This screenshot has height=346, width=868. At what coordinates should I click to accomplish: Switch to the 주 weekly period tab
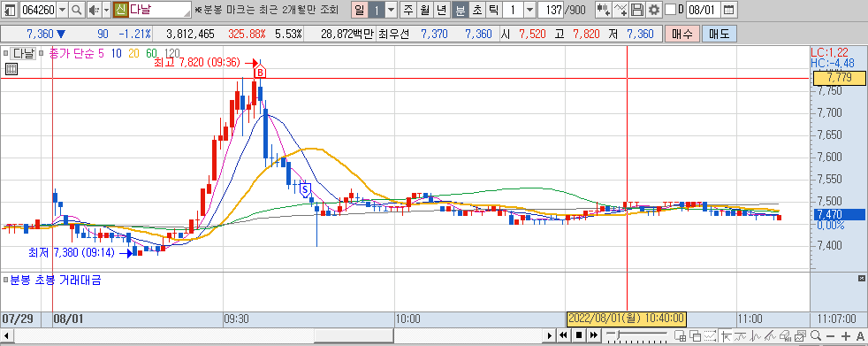pyautogui.click(x=408, y=10)
